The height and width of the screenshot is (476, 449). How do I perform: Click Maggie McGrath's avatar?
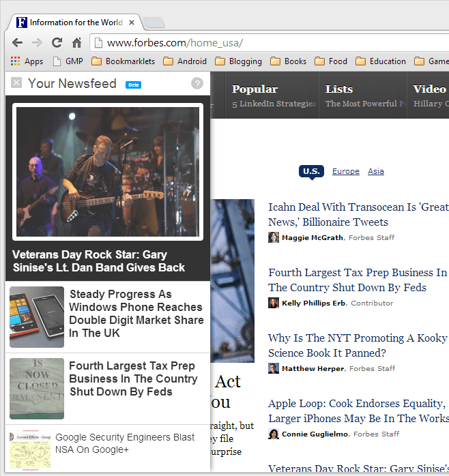click(274, 237)
